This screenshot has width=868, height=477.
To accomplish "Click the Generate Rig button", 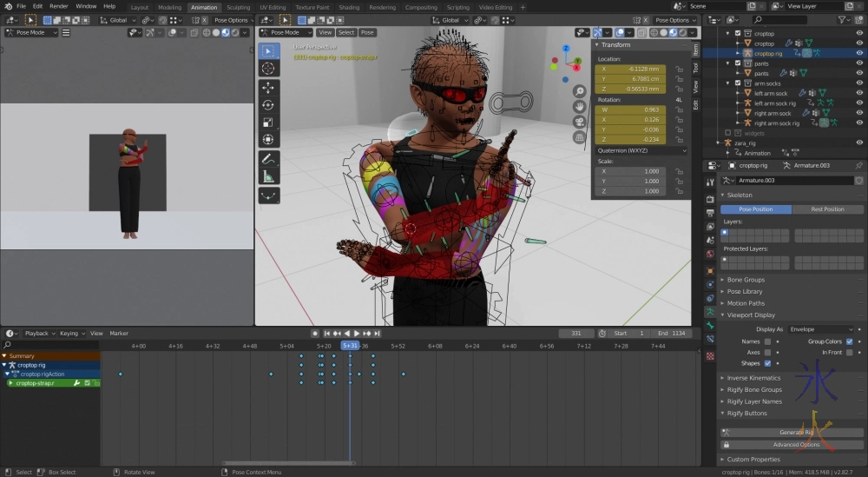I will pyautogui.click(x=795, y=432).
